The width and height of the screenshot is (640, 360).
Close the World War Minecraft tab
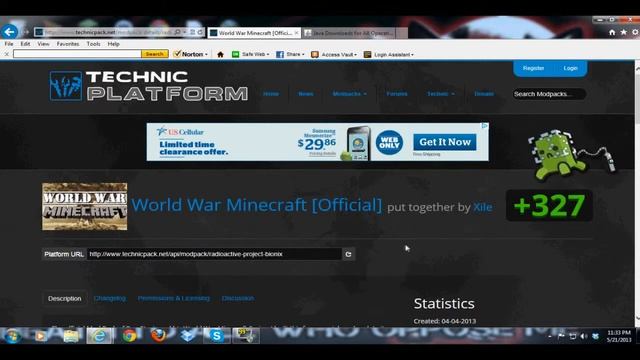[296, 33]
